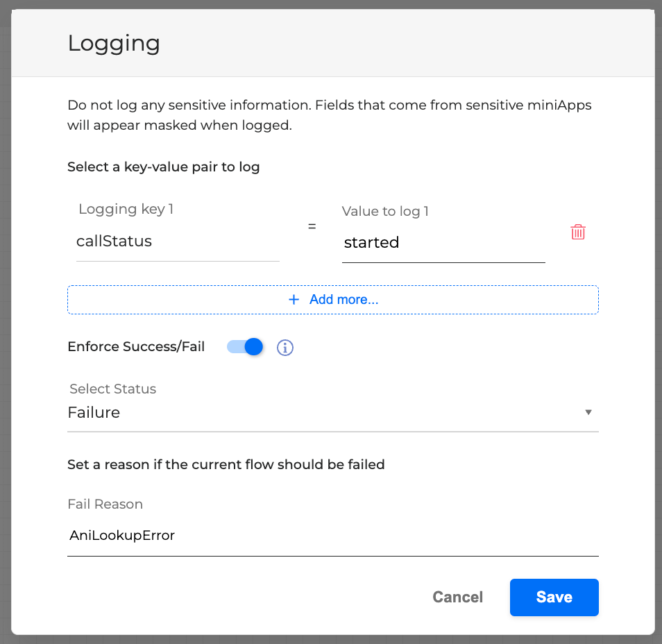Viewport: 662px width, 644px height.
Task: Save the logging configuration
Action: (554, 598)
